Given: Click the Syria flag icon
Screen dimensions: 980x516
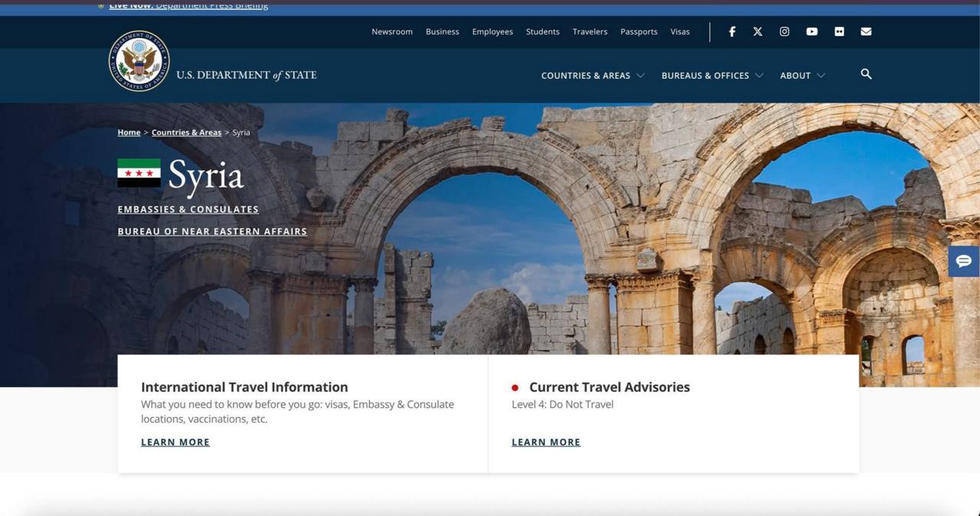Looking at the screenshot, I should [139, 173].
